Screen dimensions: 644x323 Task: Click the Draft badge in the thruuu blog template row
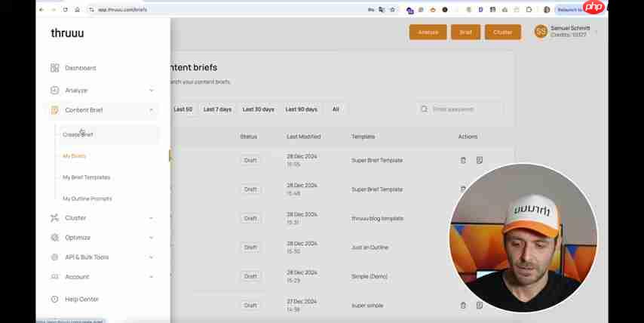click(250, 218)
